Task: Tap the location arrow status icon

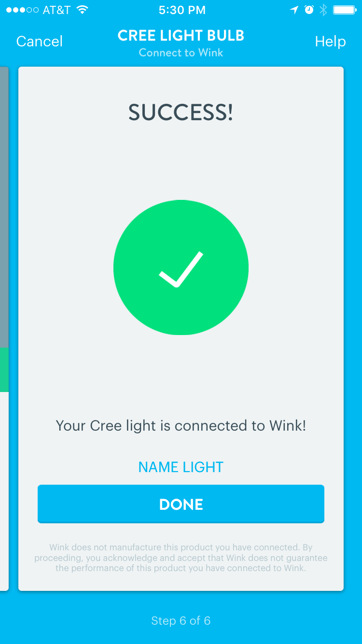Action: 293,10
